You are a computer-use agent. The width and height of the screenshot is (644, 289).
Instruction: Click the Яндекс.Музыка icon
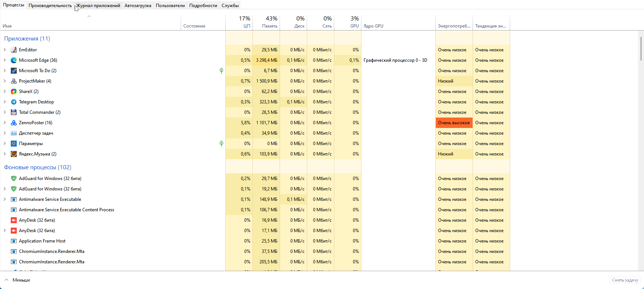(x=14, y=154)
